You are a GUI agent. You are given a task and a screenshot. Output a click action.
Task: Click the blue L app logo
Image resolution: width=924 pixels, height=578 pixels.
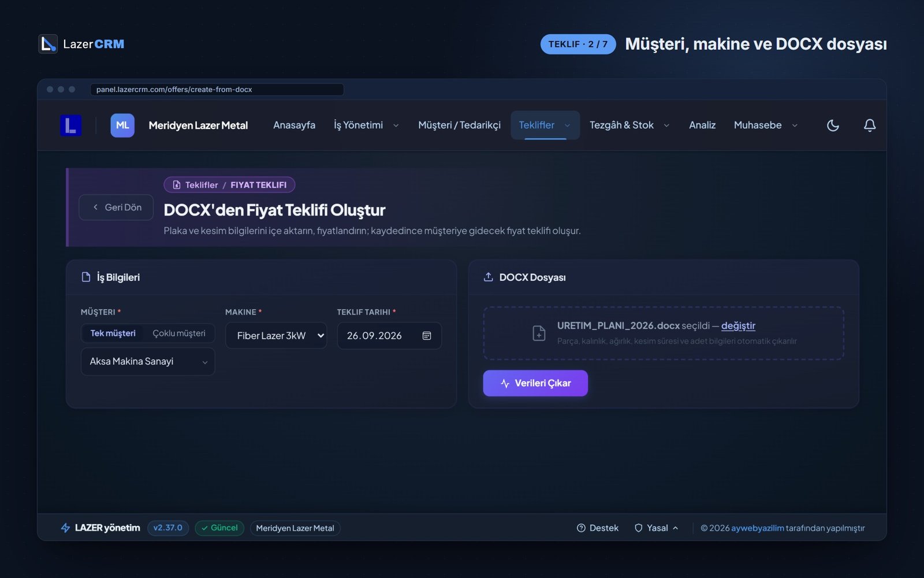pos(70,125)
